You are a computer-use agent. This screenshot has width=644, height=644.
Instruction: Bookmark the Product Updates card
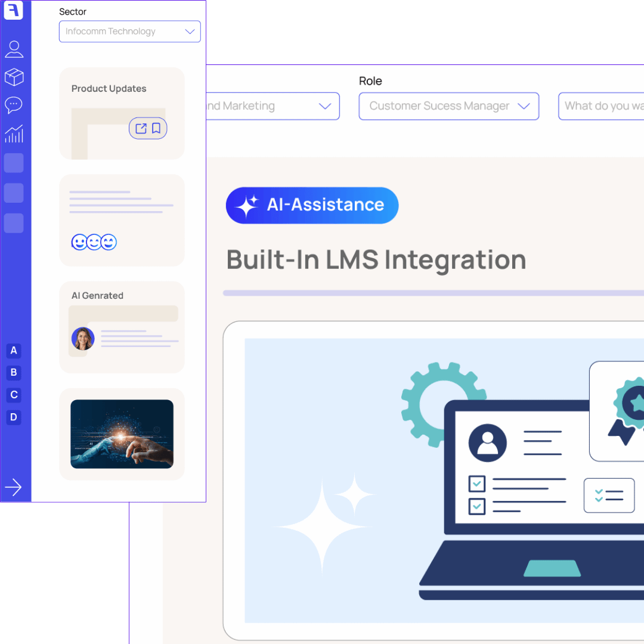pos(156,128)
